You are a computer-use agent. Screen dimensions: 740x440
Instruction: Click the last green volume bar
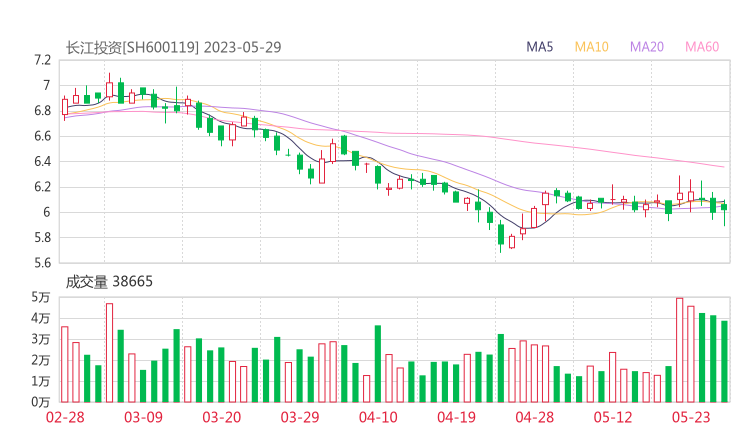[x=724, y=362]
